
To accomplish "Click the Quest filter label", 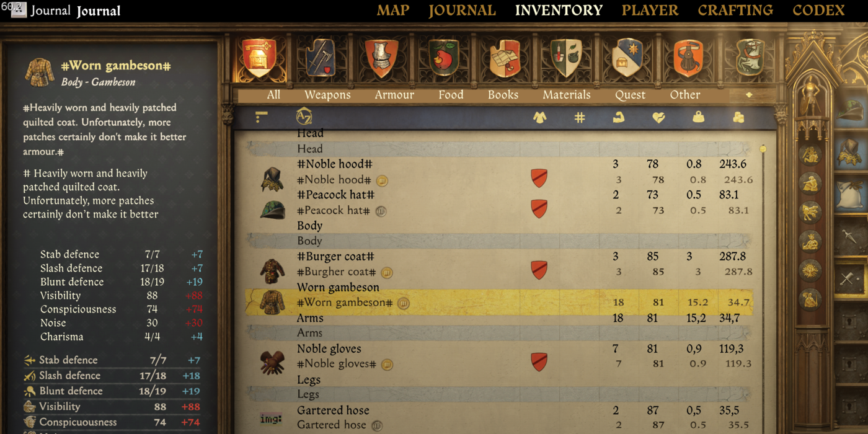I will [630, 95].
